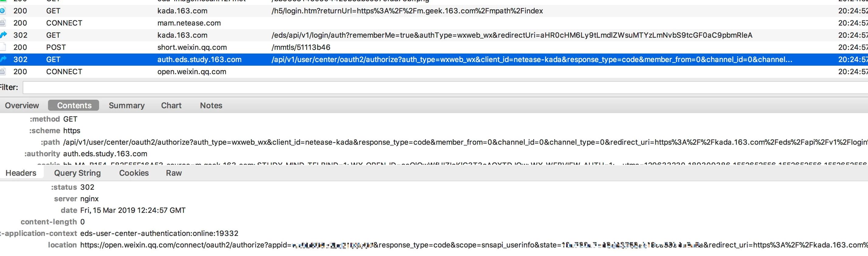The height and width of the screenshot is (256, 868).
Task: Select the open.weixin.qq.com CONNECT row
Action: point(434,71)
